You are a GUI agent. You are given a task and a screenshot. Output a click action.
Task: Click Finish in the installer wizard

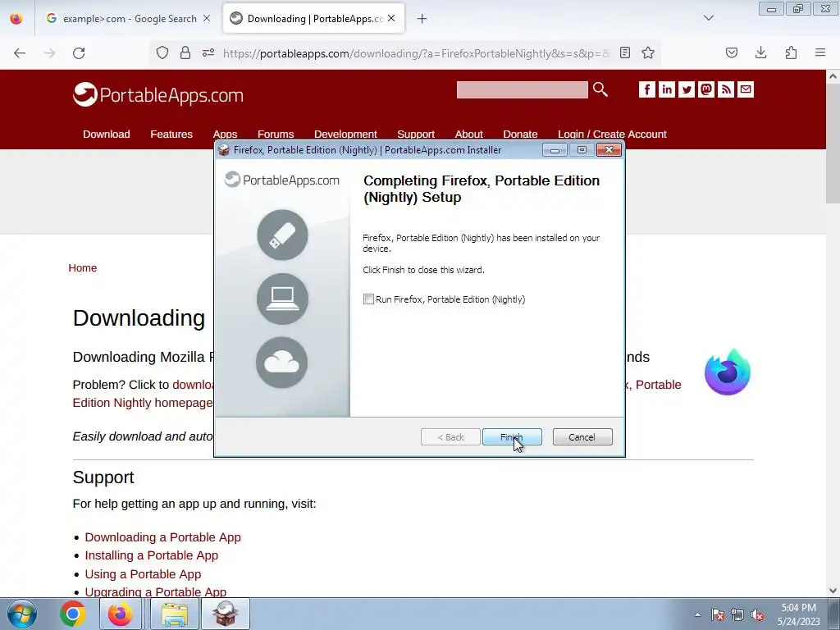point(512,437)
